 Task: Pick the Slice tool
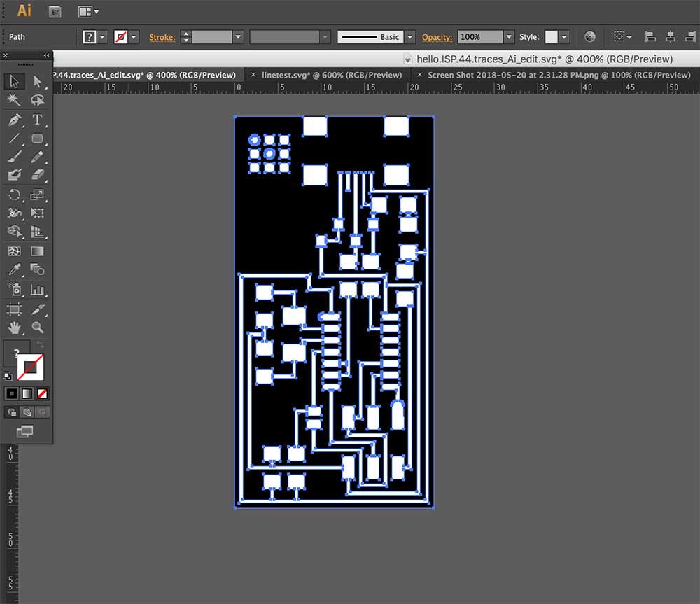38,309
